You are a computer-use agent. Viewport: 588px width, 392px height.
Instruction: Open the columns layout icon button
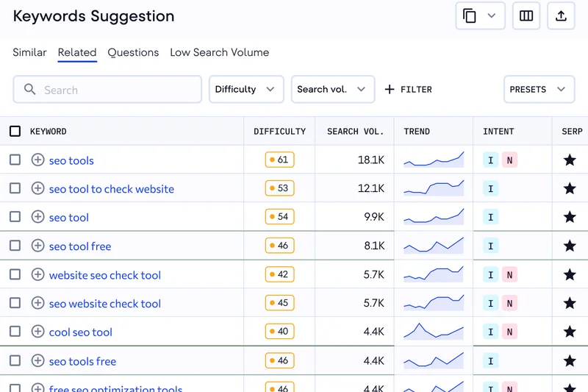click(526, 15)
